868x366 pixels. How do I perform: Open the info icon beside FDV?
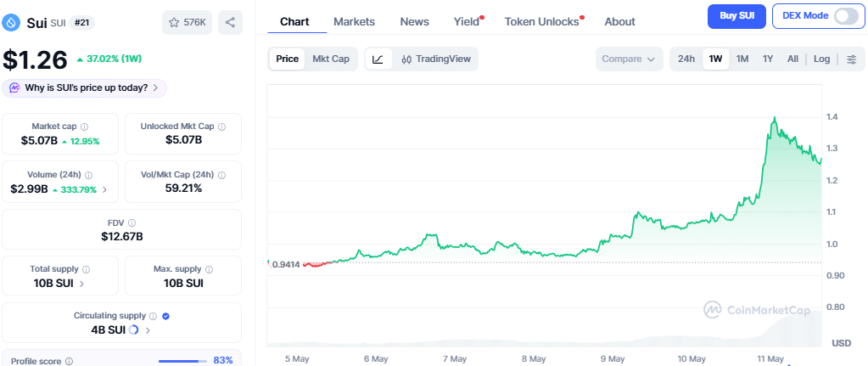pos(132,222)
